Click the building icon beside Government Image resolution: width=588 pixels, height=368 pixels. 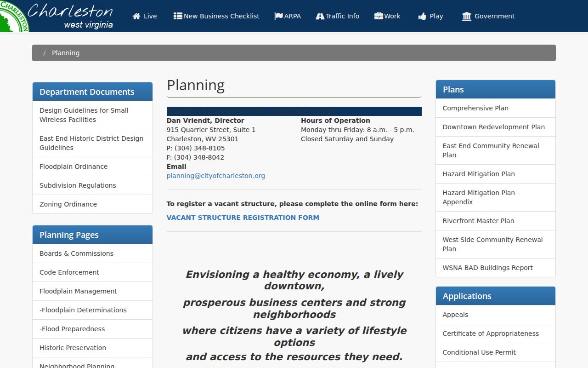point(467,16)
